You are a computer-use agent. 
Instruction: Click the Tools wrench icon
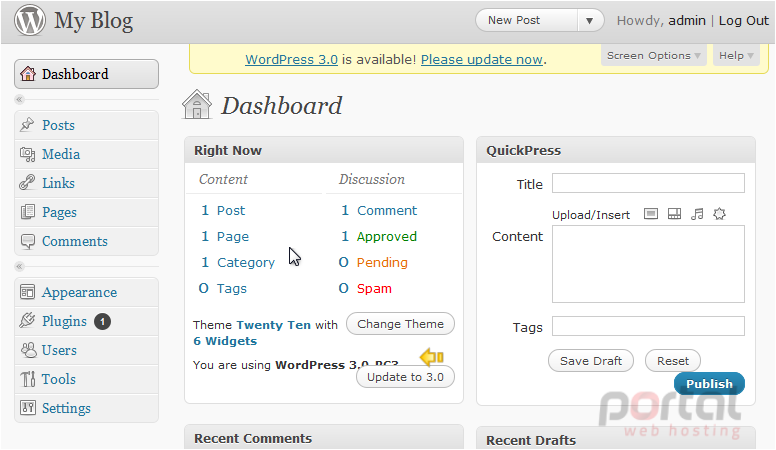(28, 379)
